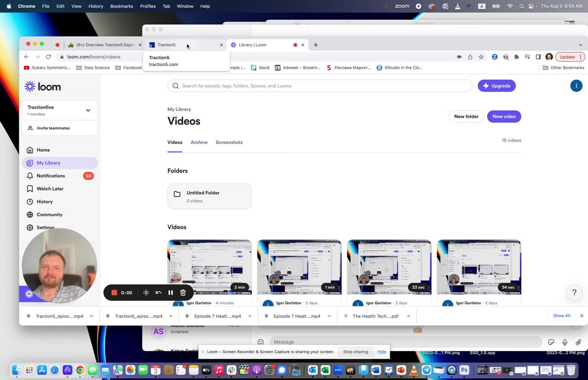
Task: Click the blue Z extension icon
Action: [495, 57]
